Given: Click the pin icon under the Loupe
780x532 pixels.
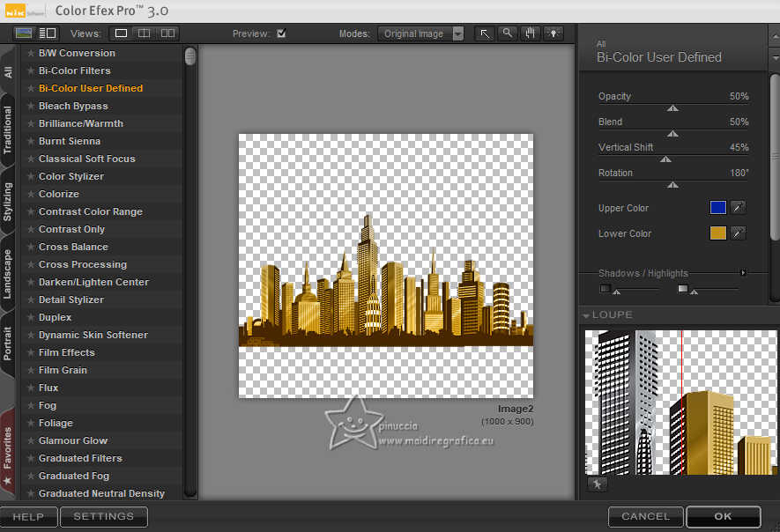Looking at the screenshot, I should (597, 484).
